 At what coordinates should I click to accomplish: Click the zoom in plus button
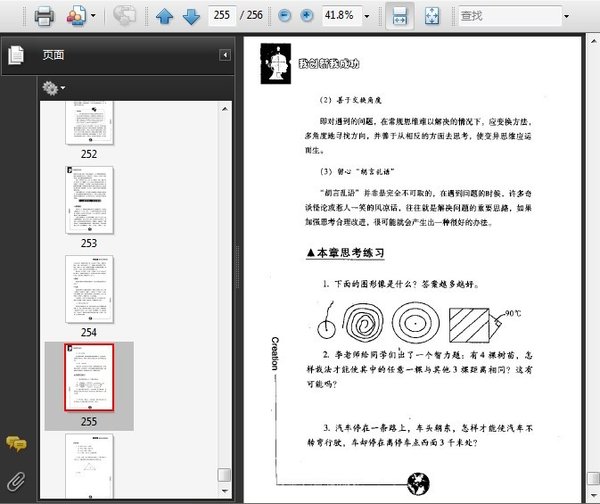point(306,16)
